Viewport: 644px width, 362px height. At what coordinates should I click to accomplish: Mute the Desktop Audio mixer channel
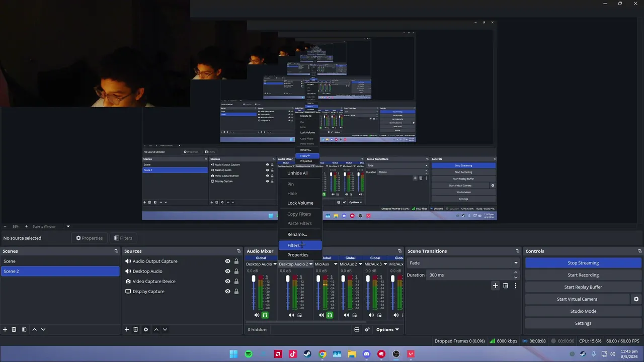point(257,315)
